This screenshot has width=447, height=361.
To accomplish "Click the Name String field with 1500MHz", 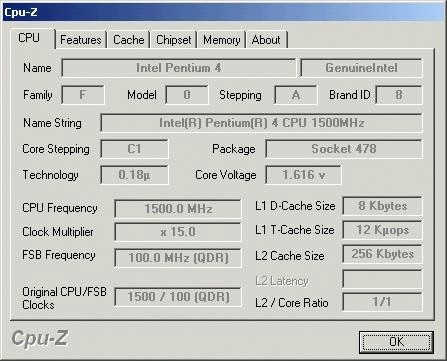I will 261,123.
